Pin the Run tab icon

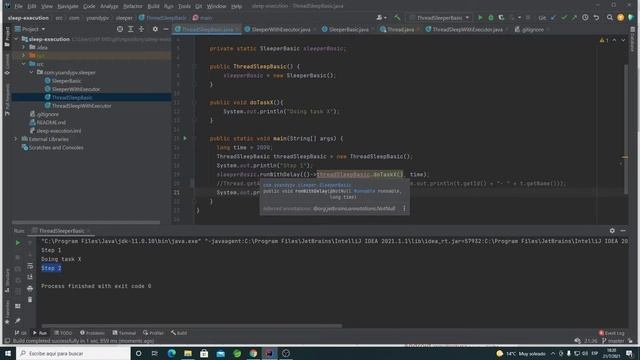pos(18,321)
